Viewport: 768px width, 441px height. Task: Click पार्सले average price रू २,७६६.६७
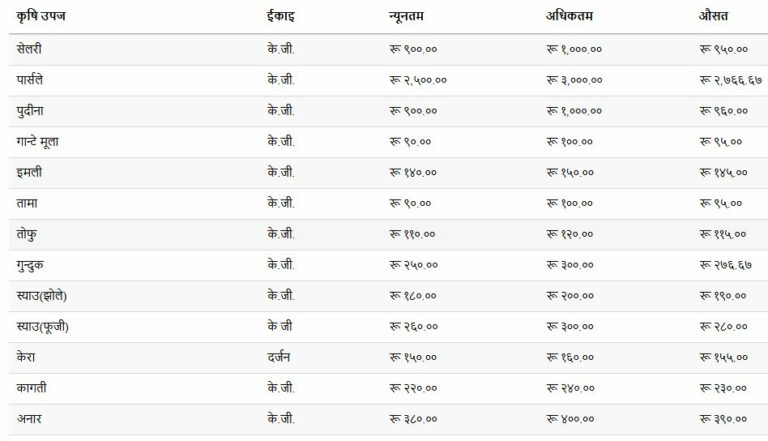coord(731,80)
